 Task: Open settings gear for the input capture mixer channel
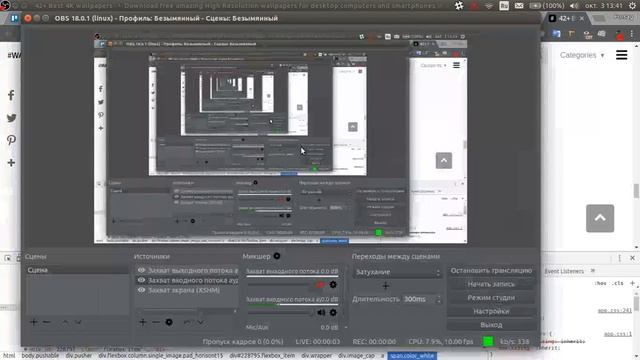(333, 312)
